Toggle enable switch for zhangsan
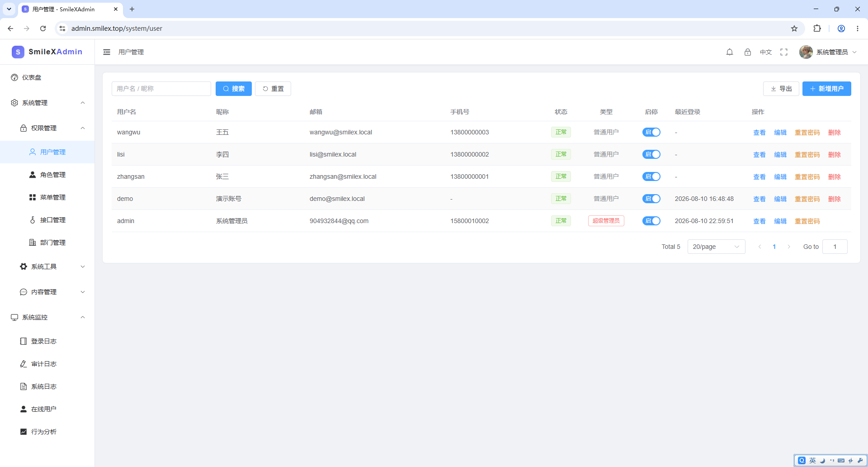The image size is (868, 467). coord(651,176)
